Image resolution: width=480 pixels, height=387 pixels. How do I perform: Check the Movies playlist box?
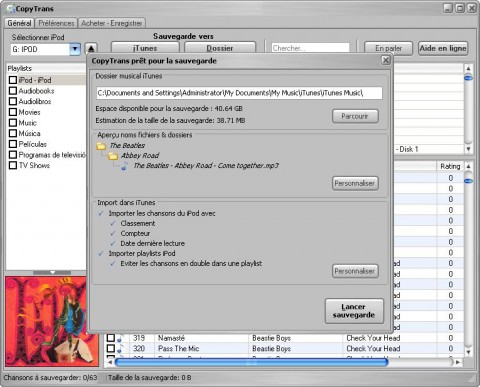13,112
